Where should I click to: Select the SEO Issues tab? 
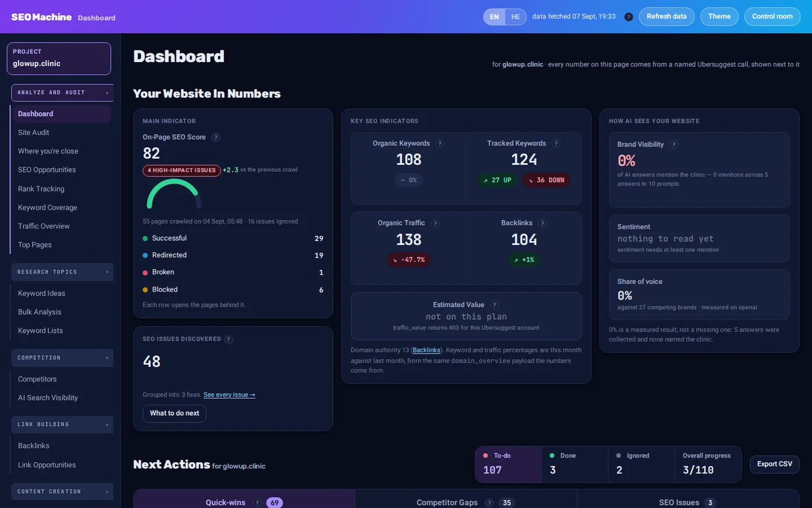pyautogui.click(x=688, y=499)
